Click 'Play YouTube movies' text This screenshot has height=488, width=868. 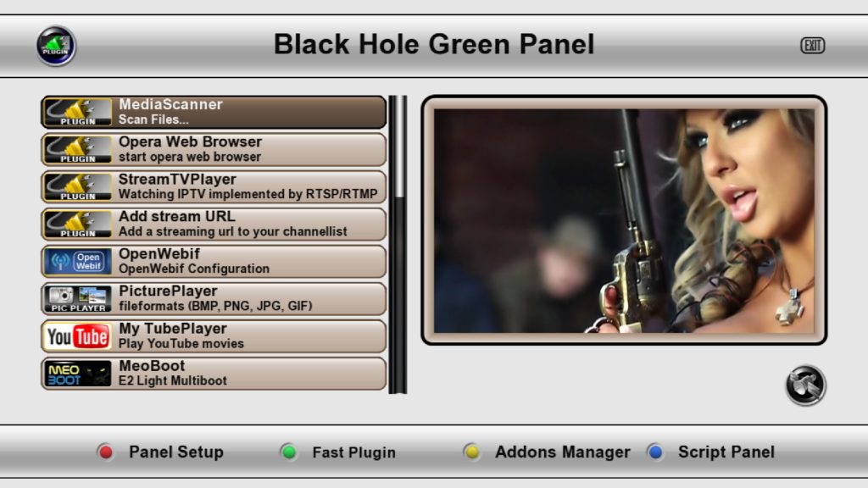coord(181,344)
